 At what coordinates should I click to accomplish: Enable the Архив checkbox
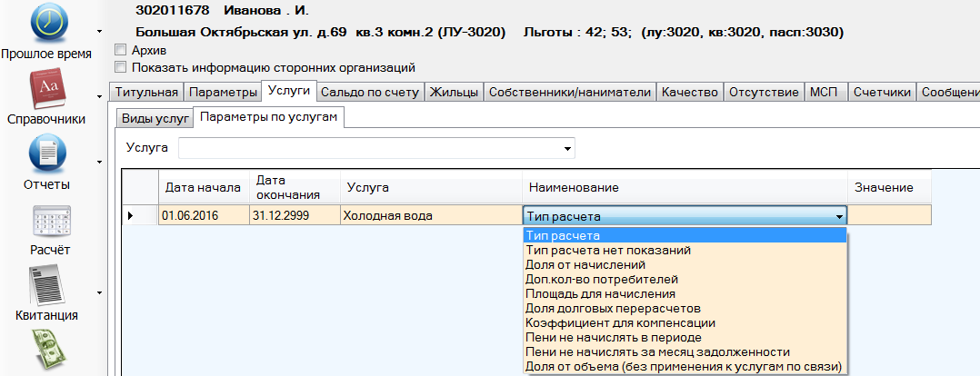point(120,50)
